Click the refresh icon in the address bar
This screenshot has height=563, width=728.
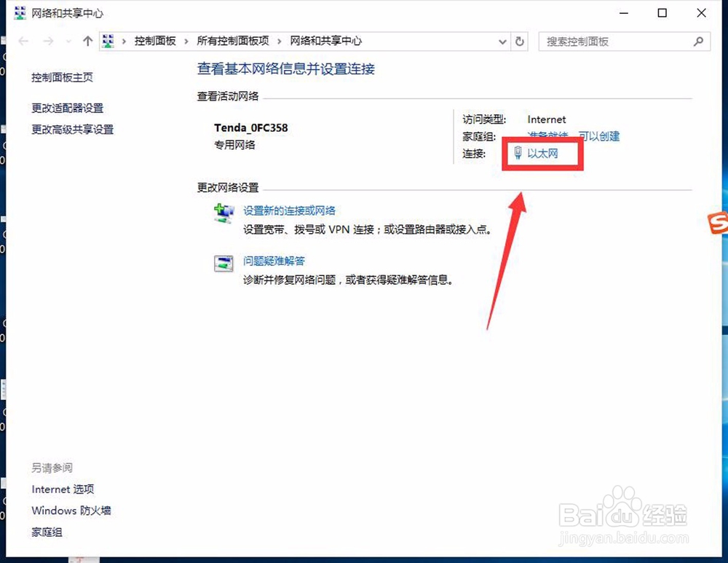(x=520, y=42)
